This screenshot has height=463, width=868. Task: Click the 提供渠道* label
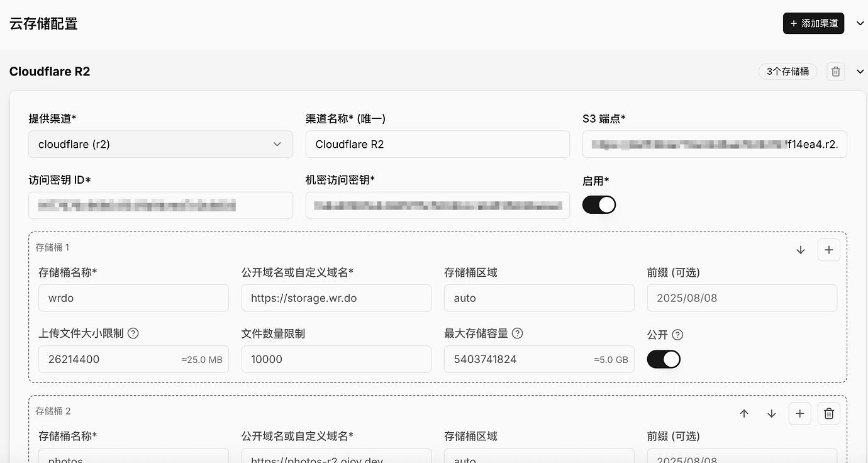[x=52, y=119]
